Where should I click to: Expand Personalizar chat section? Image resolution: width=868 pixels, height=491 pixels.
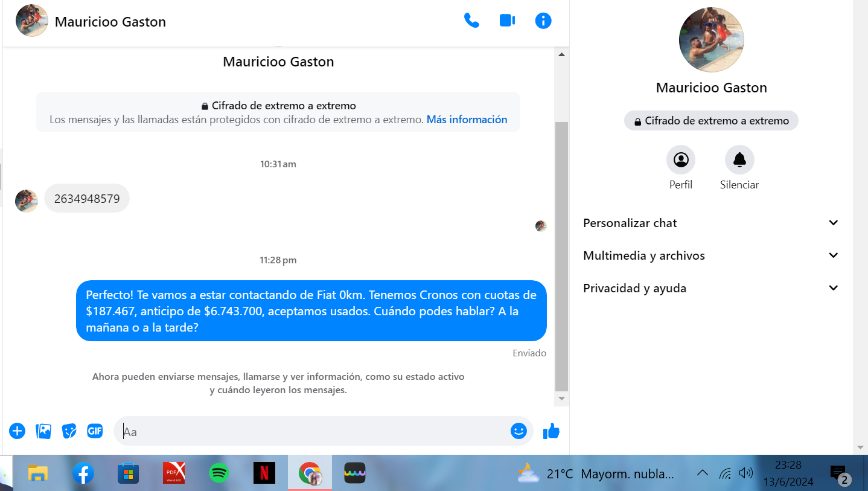tap(711, 223)
